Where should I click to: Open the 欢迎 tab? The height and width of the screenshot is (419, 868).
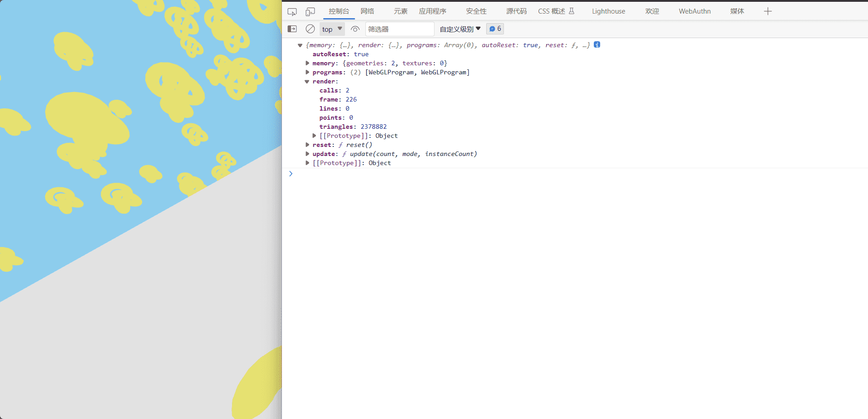[652, 11]
